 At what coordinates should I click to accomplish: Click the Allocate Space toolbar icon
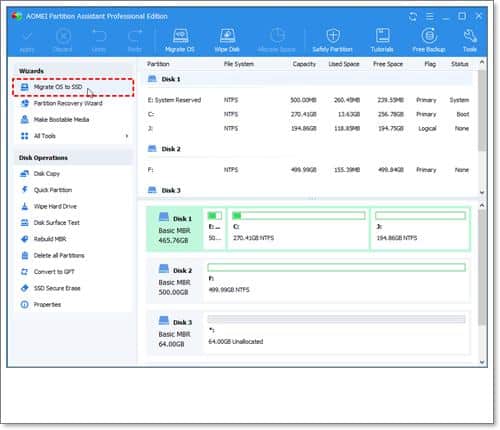[276, 40]
